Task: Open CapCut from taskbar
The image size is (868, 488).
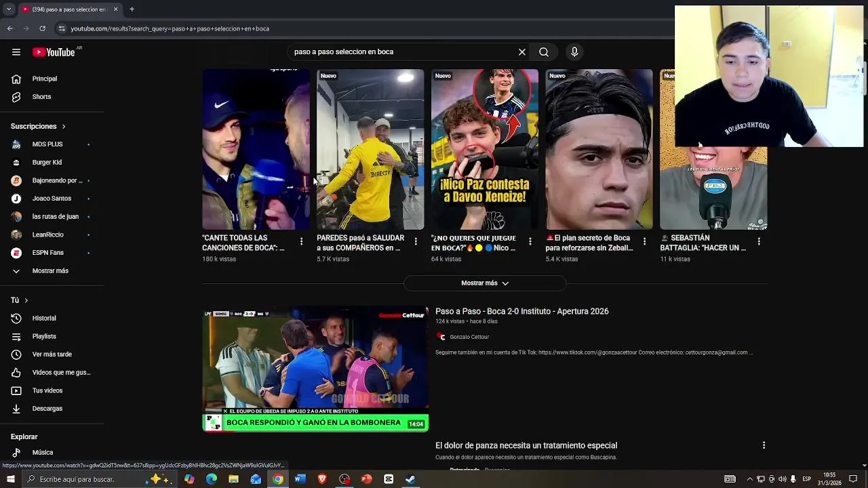Action: [x=389, y=479]
